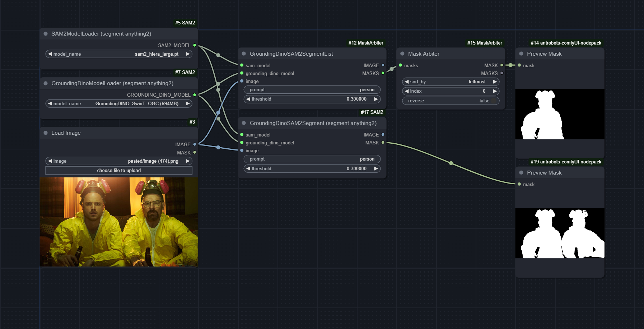Decrease threshold in GroundingDinoSAM2Segment (segment anything2) node
This screenshot has width=644, height=329.
tap(248, 168)
